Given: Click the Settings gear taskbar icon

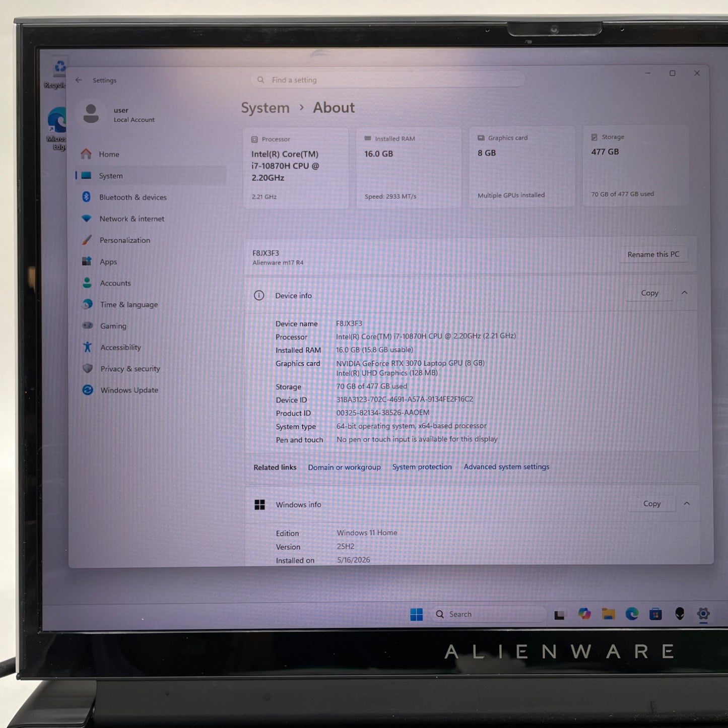Looking at the screenshot, I should point(703,614).
